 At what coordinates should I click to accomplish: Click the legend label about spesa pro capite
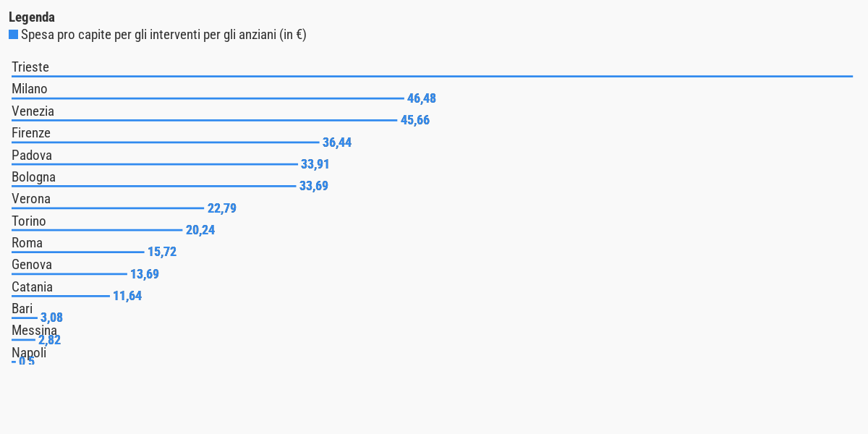[163, 35]
